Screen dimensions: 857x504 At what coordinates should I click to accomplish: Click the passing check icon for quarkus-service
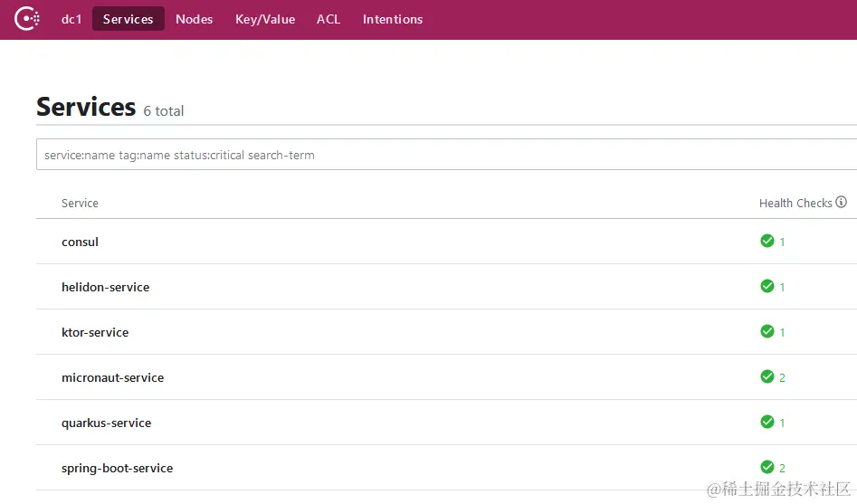click(x=767, y=423)
